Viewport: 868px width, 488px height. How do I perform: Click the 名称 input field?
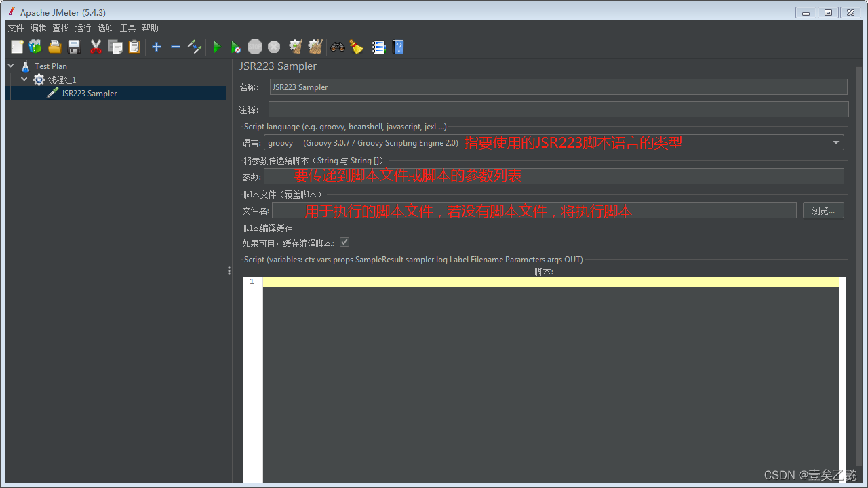coord(556,87)
